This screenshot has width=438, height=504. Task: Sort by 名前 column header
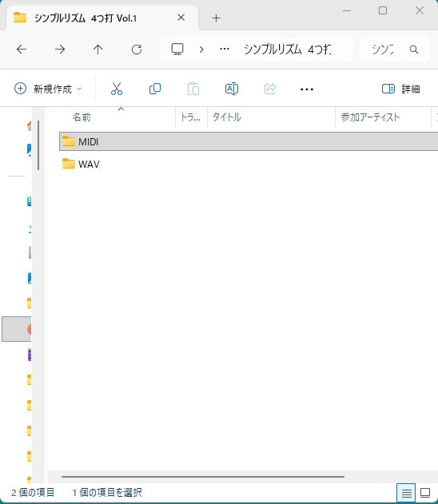coord(82,117)
